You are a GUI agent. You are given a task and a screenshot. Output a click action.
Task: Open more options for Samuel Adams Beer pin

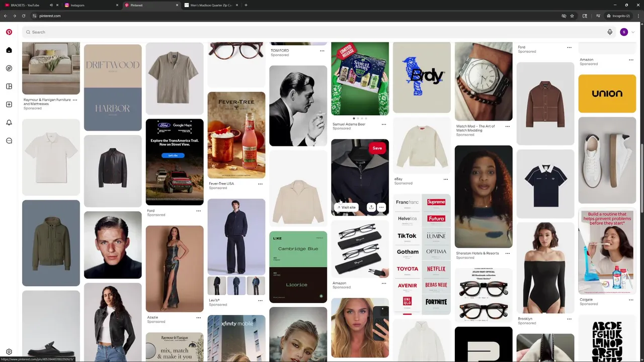coord(384,124)
